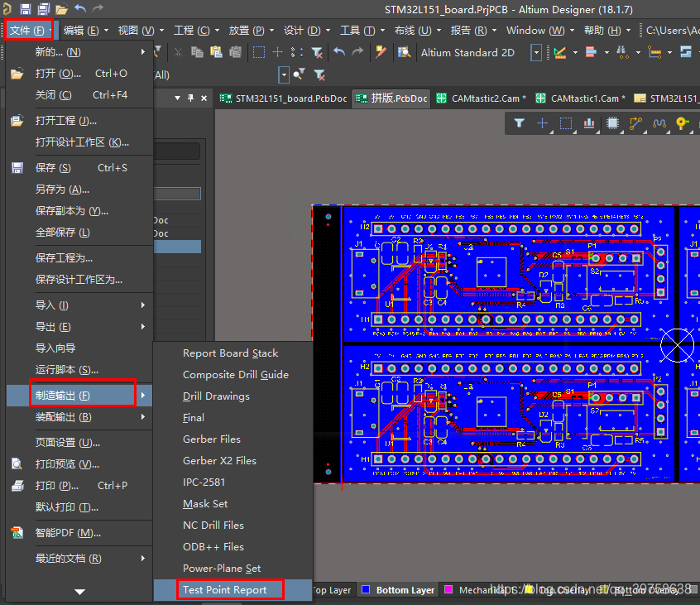This screenshot has width=700, height=605.
Task: Click the tuning length wave icon in active bar
Action: 659,123
